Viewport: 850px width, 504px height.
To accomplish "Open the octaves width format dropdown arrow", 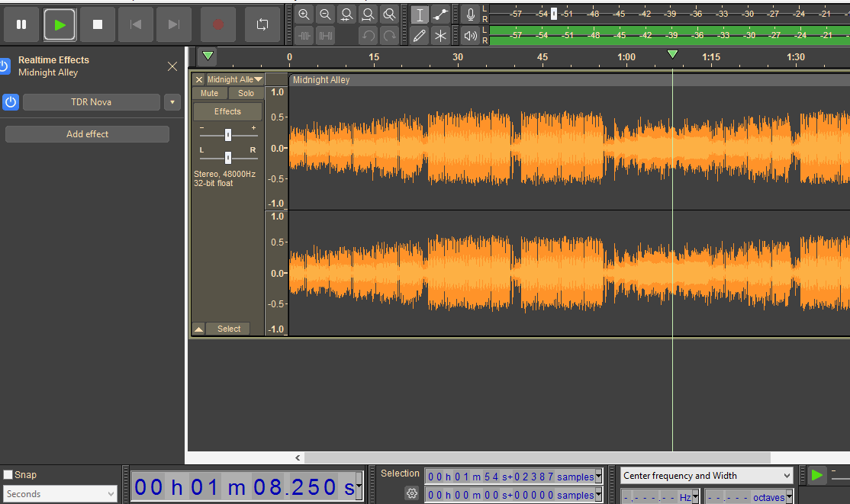I will 789,496.
